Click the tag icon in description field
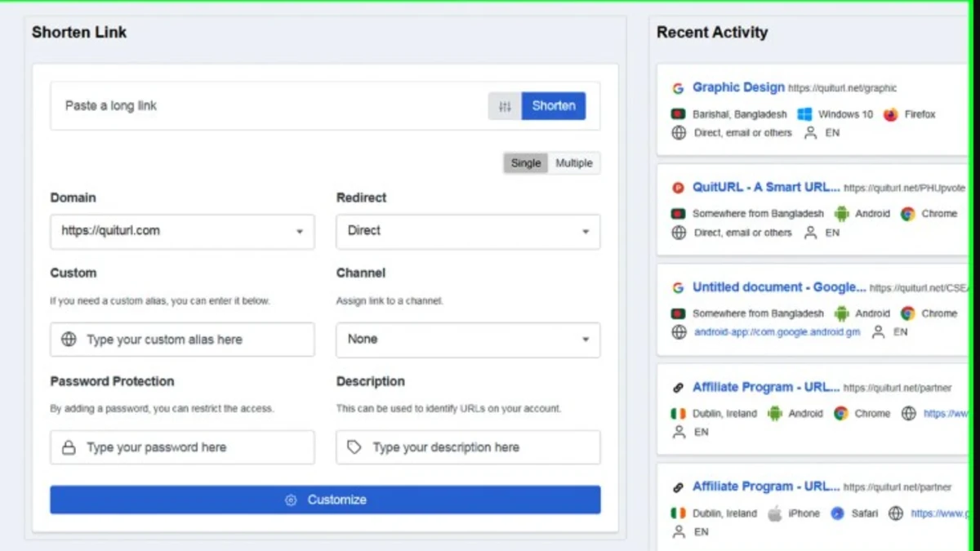 click(x=354, y=447)
